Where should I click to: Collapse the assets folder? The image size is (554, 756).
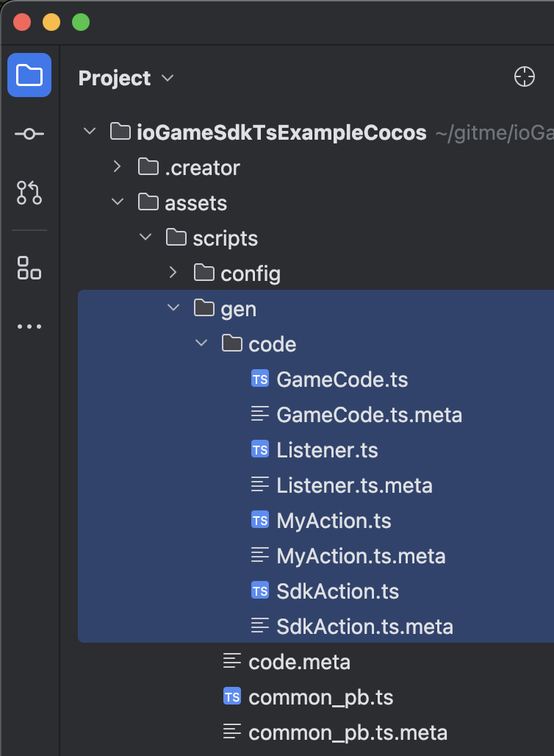coord(116,202)
